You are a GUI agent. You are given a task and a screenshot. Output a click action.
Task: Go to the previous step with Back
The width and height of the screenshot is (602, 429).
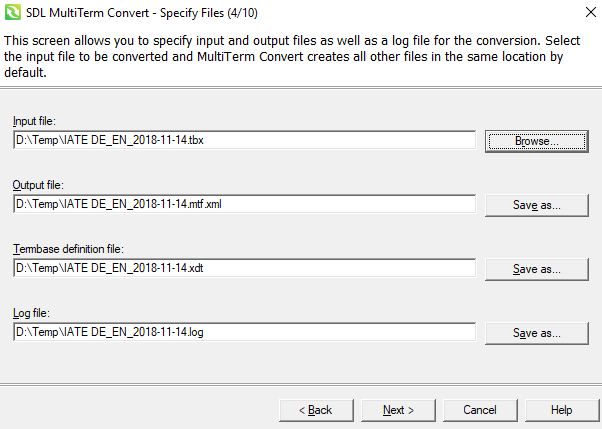point(315,410)
